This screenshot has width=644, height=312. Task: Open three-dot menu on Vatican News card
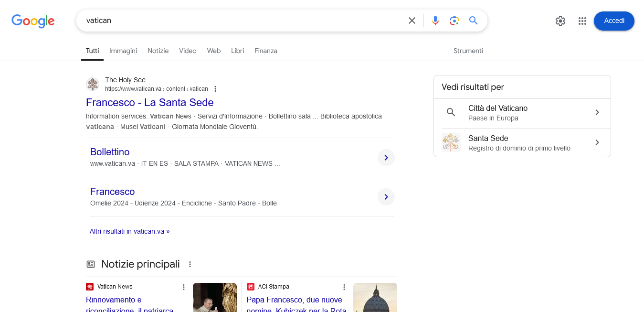[184, 287]
